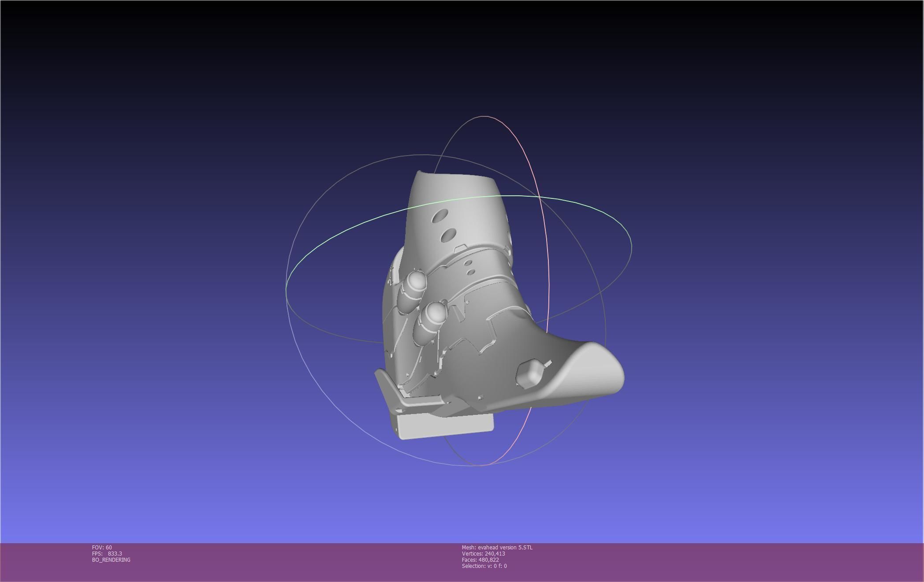The image size is (924, 582).
Task: Click the BO_RENDERING status label
Action: (111, 560)
